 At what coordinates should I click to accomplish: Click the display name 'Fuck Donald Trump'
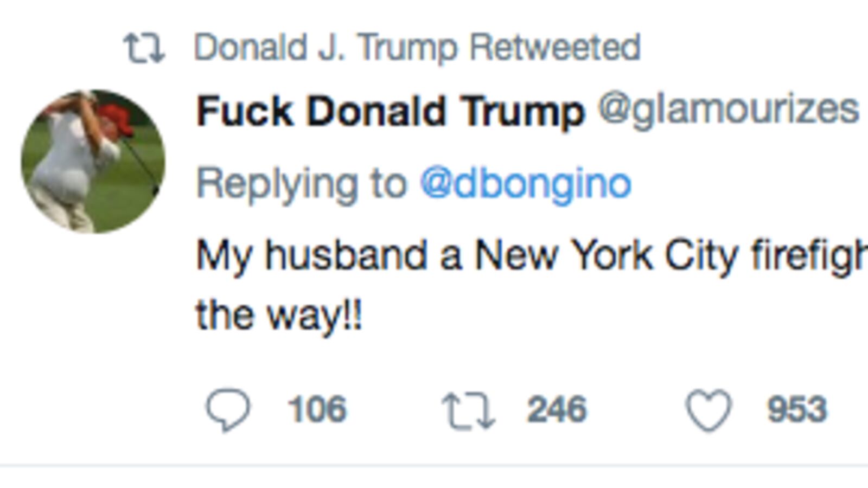[391, 111]
